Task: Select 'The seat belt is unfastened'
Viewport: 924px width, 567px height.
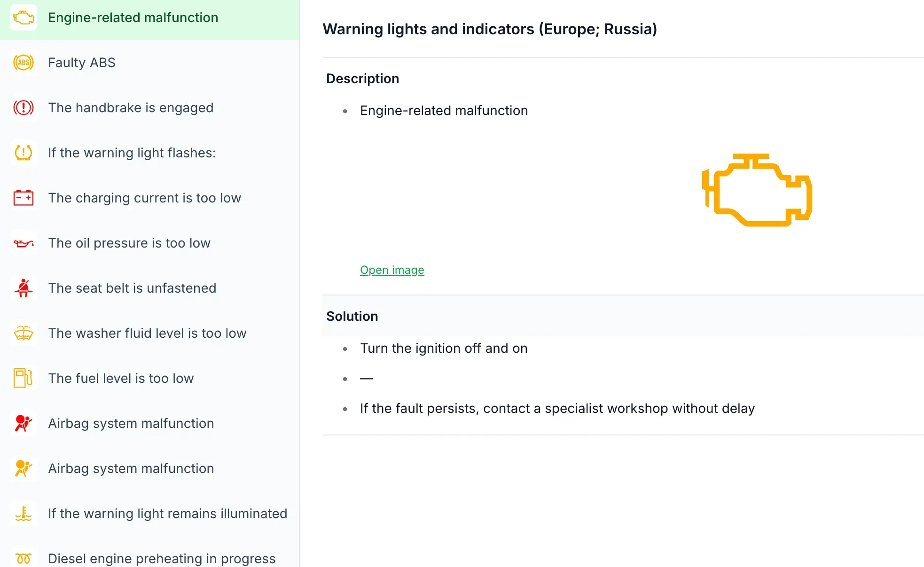Action: [x=149, y=288]
